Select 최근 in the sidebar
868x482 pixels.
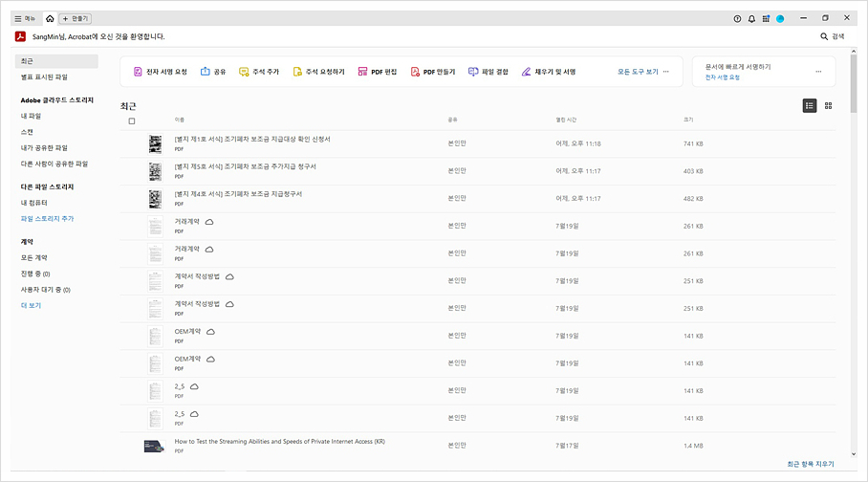click(x=56, y=61)
